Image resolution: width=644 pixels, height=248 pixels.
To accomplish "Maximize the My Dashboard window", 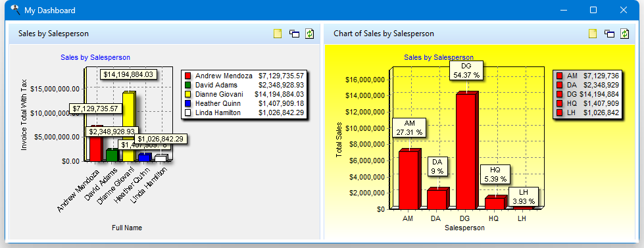I will click(593, 11).
